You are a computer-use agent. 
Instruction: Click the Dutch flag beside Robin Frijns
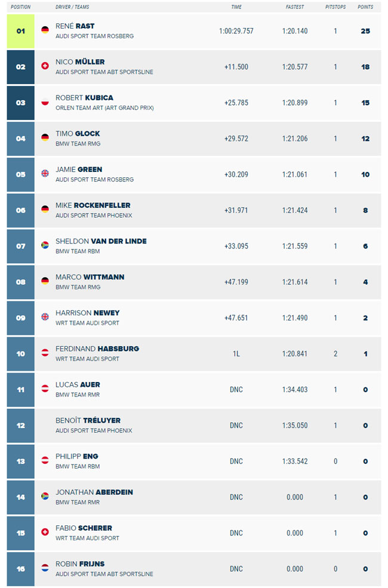[45, 568]
